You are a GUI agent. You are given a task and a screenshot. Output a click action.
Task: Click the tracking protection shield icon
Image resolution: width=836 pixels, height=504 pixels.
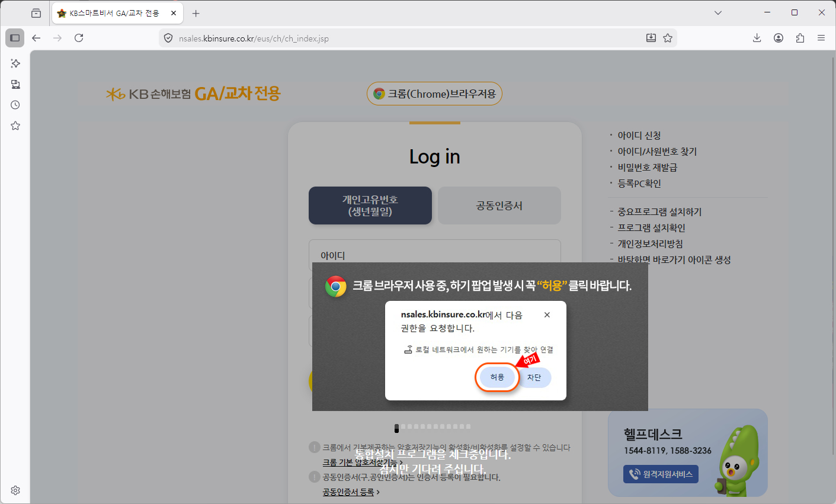pos(168,38)
